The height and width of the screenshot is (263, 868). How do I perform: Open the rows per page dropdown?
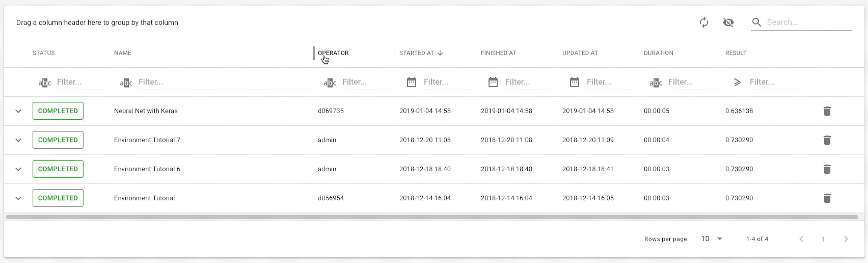712,239
